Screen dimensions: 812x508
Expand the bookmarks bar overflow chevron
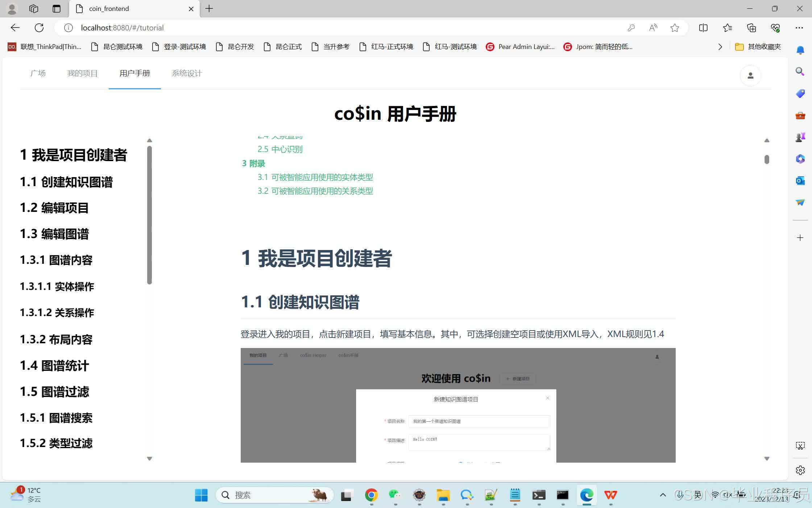(x=720, y=47)
